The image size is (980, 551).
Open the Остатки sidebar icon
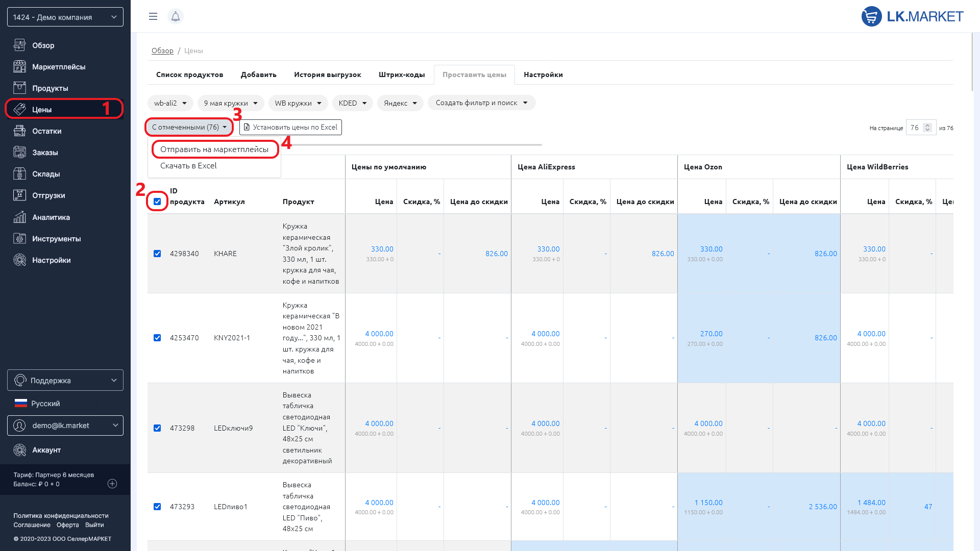pos(19,131)
